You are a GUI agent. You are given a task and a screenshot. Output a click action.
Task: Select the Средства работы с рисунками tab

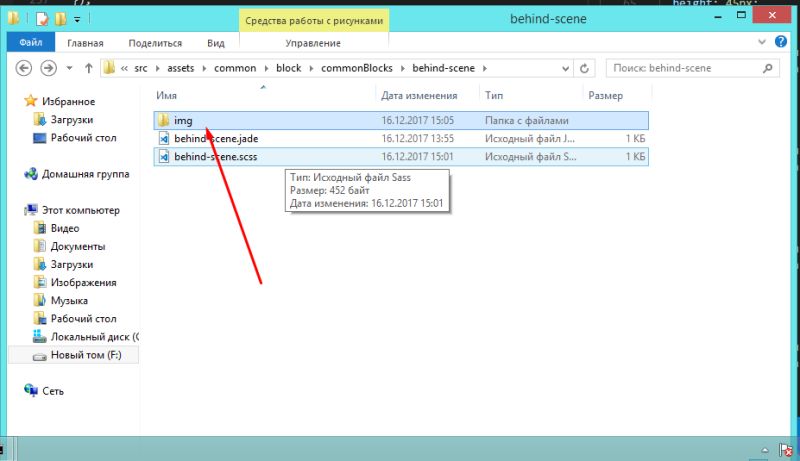pyautogui.click(x=314, y=21)
